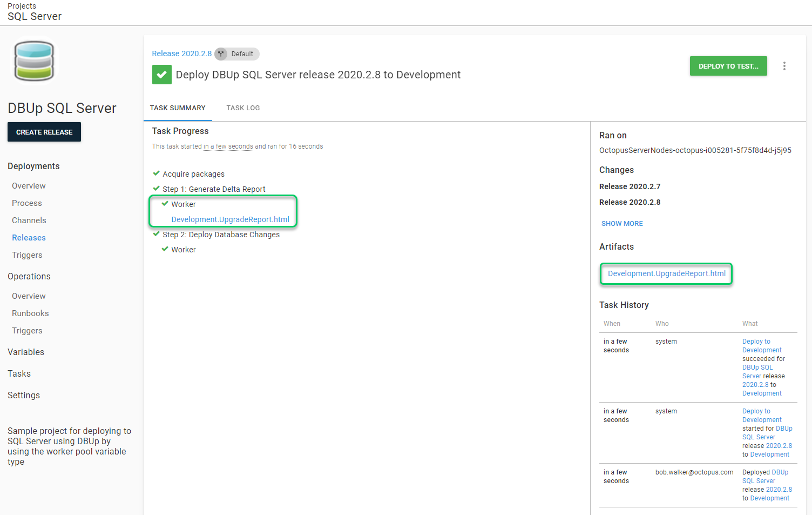Open the three-dot overflow menu
This screenshot has width=812, height=515.
coord(784,66)
